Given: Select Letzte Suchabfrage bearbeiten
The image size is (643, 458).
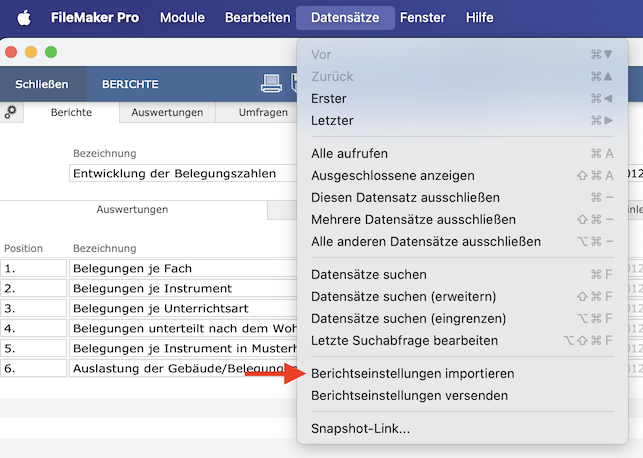Looking at the screenshot, I should click(462, 341).
